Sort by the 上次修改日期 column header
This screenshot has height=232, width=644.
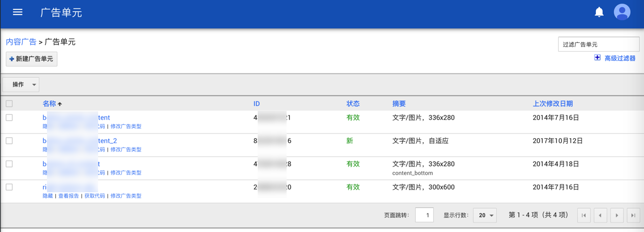click(x=553, y=104)
